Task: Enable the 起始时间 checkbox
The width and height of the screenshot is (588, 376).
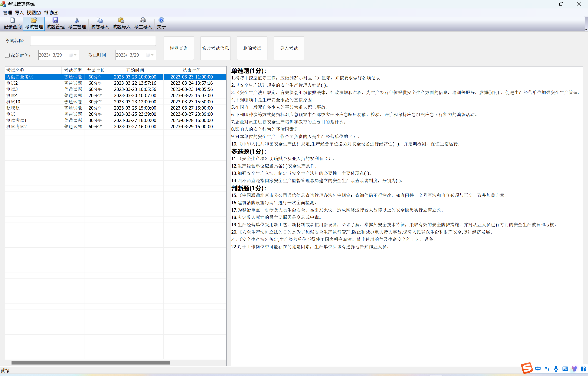Action: point(7,55)
